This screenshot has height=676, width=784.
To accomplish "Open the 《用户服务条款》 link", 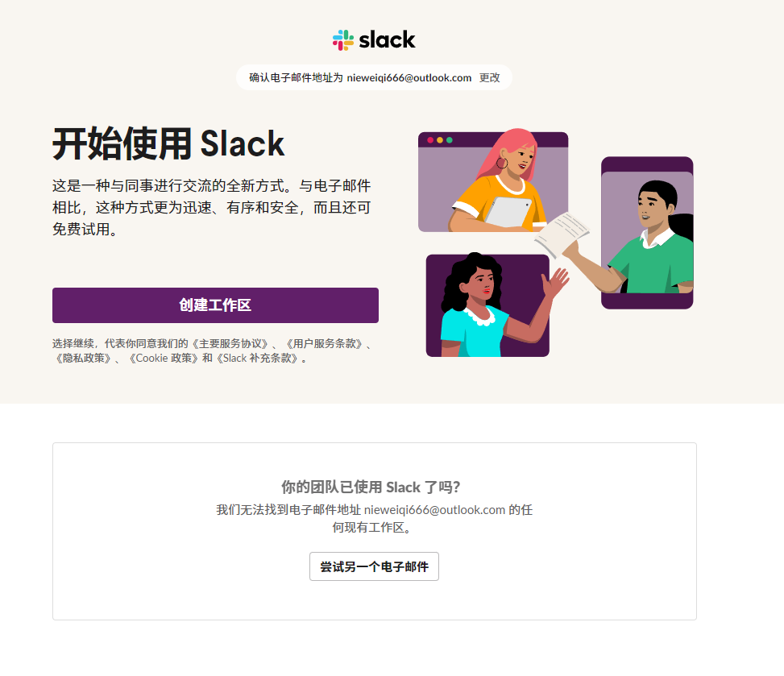I will (325, 343).
